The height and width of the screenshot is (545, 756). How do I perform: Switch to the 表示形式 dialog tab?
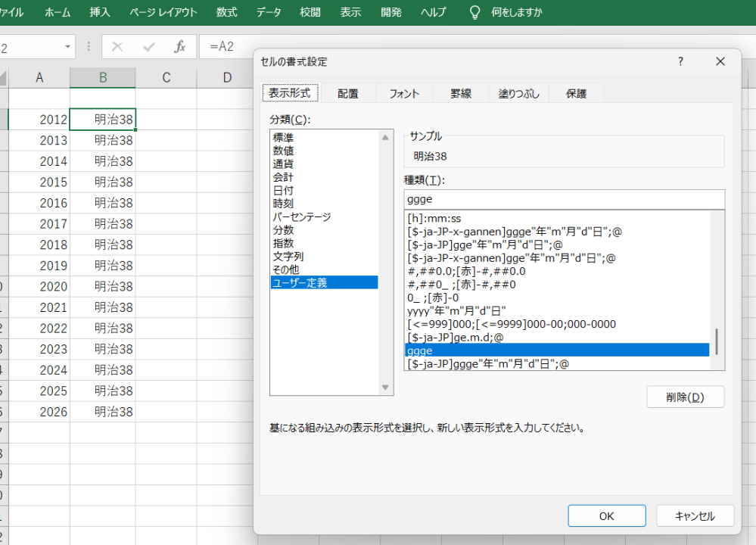(290, 93)
